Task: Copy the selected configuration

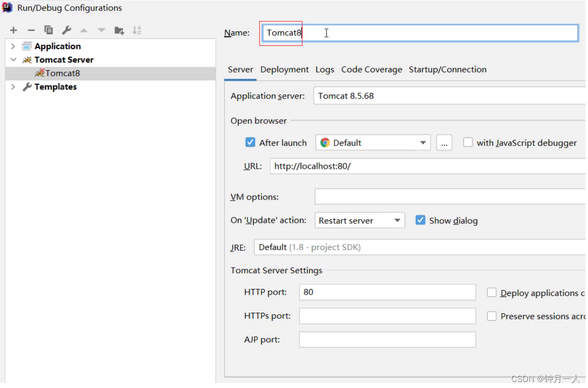Action: 49,30
